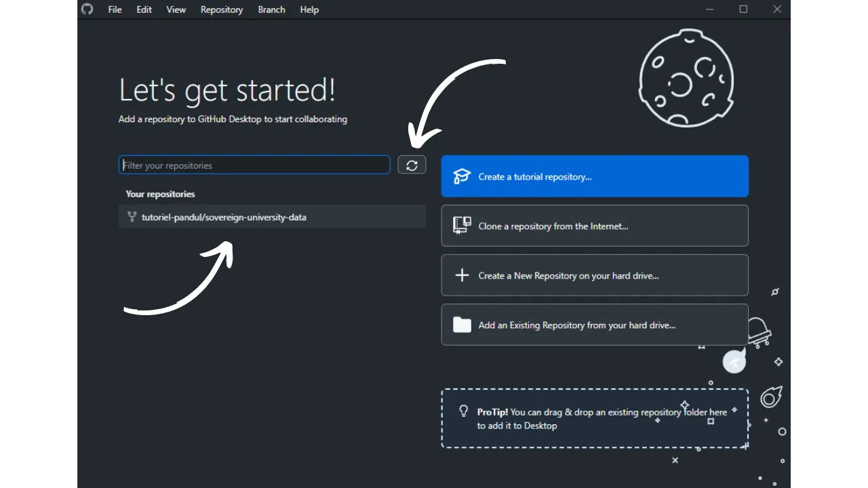
Task: Create a tutorial repository
Action: tap(595, 176)
